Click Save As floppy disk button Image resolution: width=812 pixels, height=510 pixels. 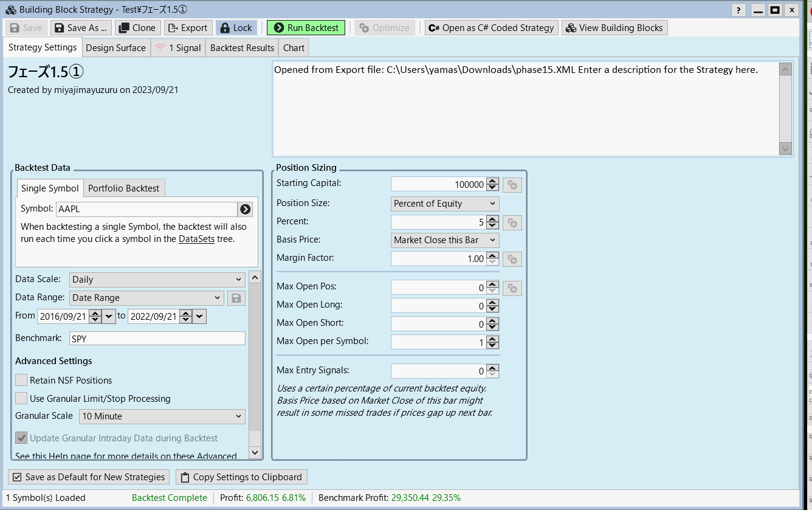click(x=81, y=28)
